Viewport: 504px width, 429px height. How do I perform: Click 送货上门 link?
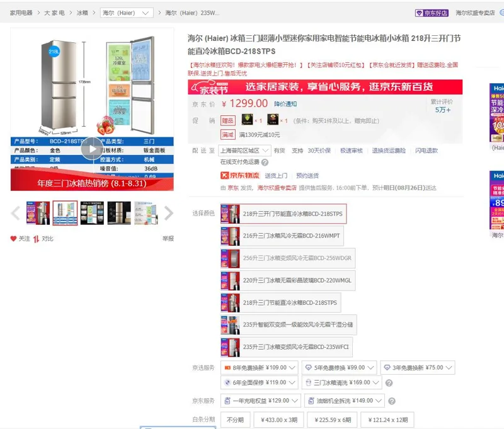point(276,176)
